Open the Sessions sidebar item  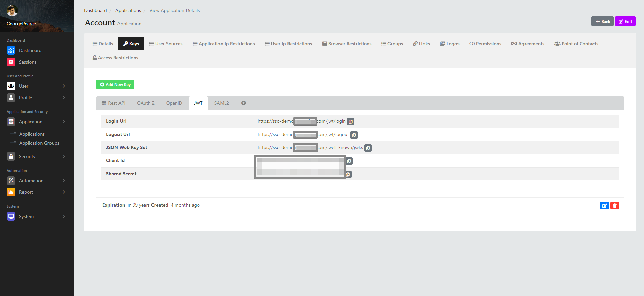[x=27, y=62]
